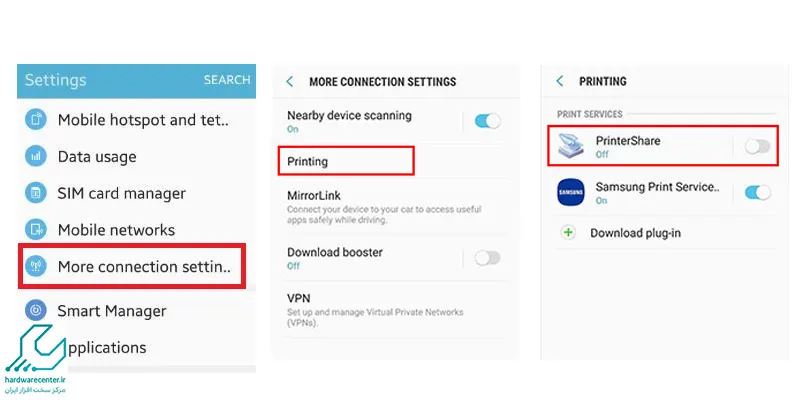800x400 pixels.
Task: Tap the Mobile networks icon
Action: click(x=36, y=230)
